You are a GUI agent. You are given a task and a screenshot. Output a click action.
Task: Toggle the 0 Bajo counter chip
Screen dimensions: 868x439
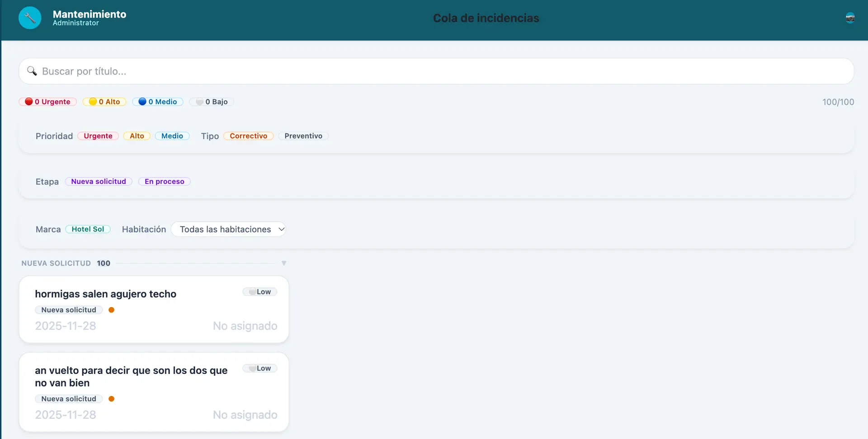click(212, 102)
